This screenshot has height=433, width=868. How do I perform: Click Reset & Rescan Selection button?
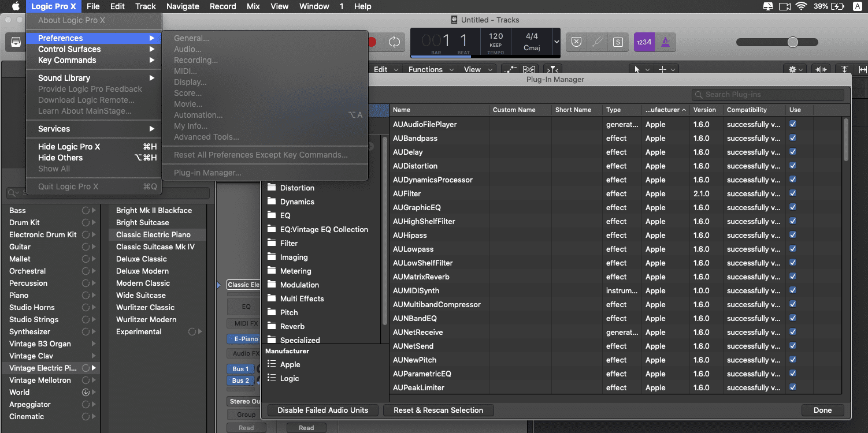point(438,410)
